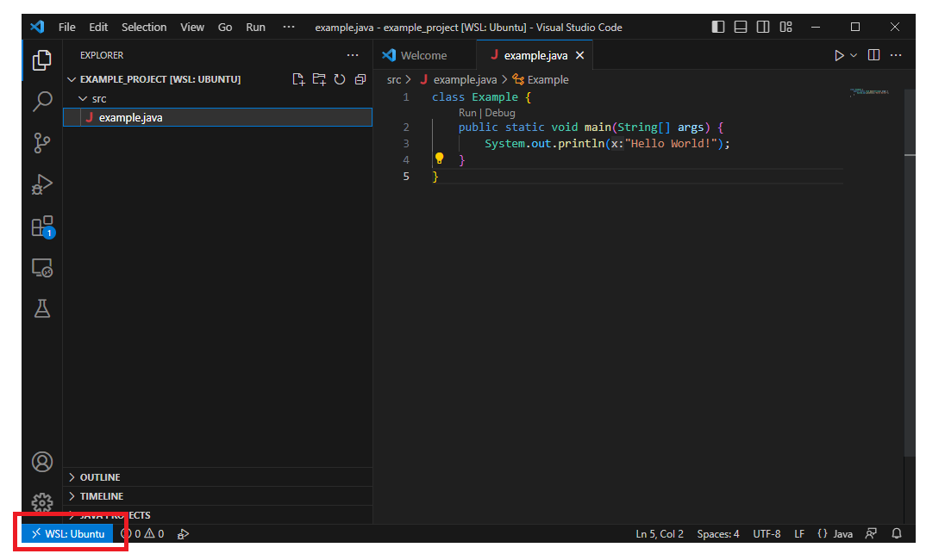Open the Remote Explorer view
The width and height of the screenshot is (945, 560).
click(41, 267)
